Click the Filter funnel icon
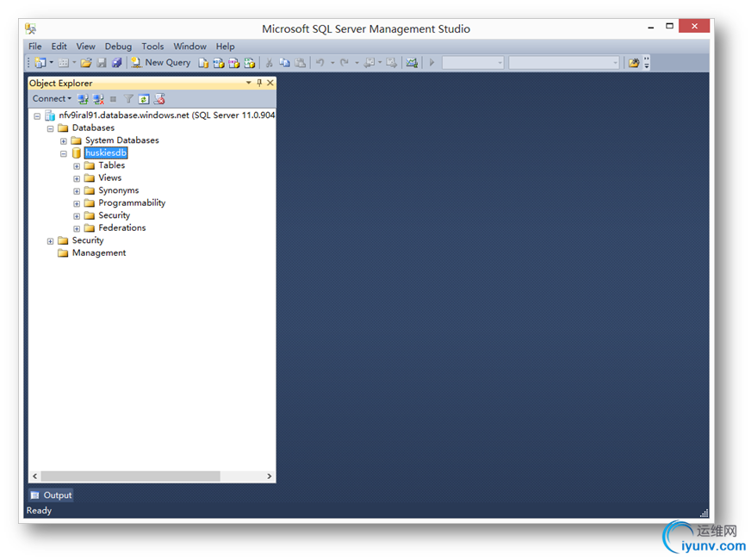The height and width of the screenshot is (560, 751). coord(128,99)
